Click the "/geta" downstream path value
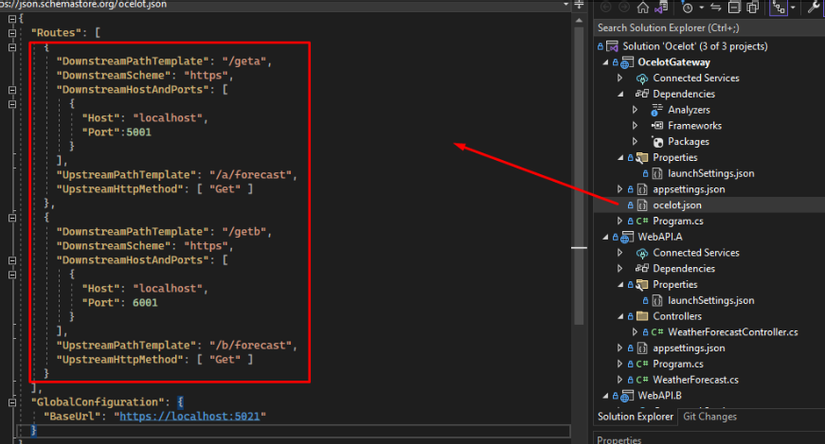The image size is (825, 444). (244, 61)
